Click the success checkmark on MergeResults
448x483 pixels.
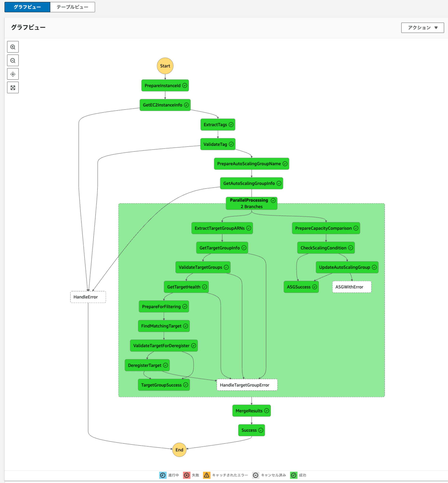coord(267,411)
